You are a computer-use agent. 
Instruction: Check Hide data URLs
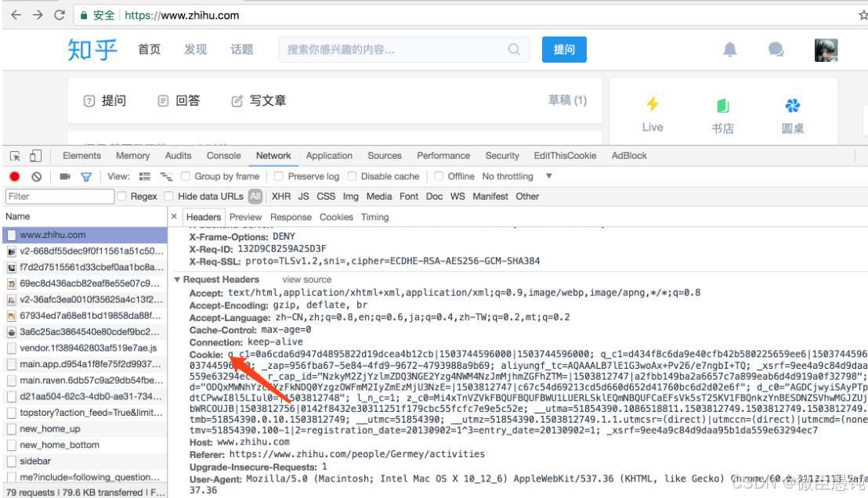pyautogui.click(x=169, y=196)
